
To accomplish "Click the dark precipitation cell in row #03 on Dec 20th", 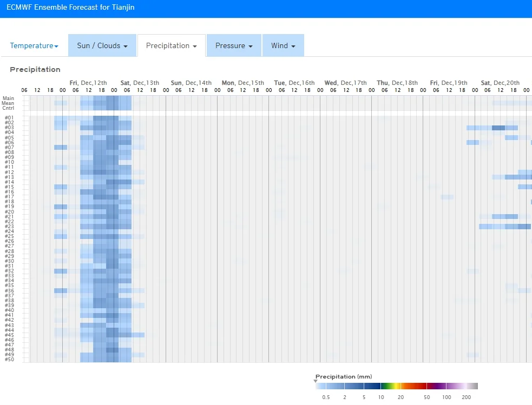I will [498, 128].
